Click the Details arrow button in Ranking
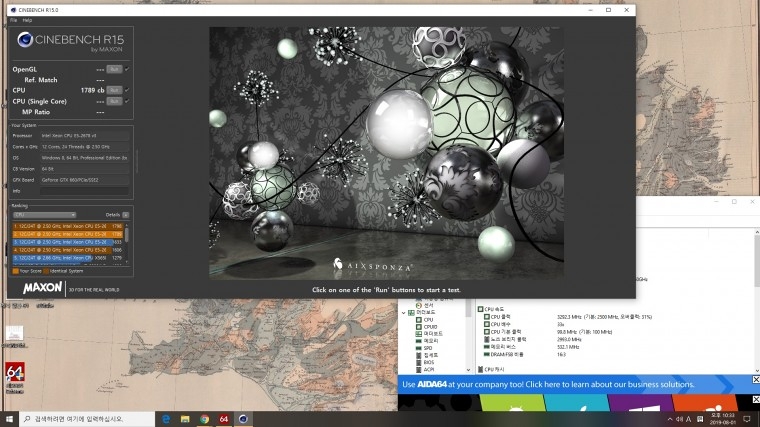The image size is (760, 427). click(x=126, y=215)
